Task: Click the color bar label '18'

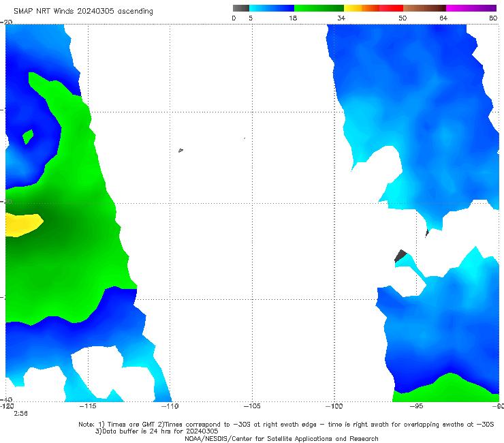Action: [293, 18]
